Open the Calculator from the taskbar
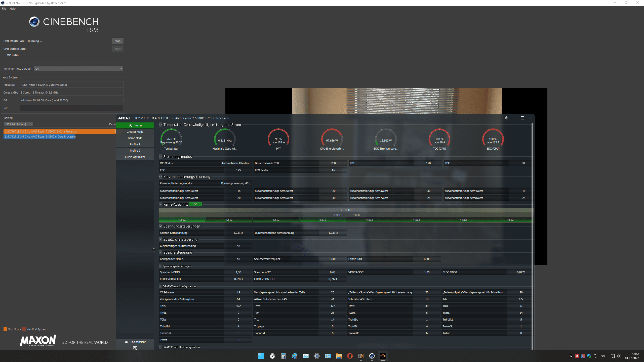 point(284,356)
